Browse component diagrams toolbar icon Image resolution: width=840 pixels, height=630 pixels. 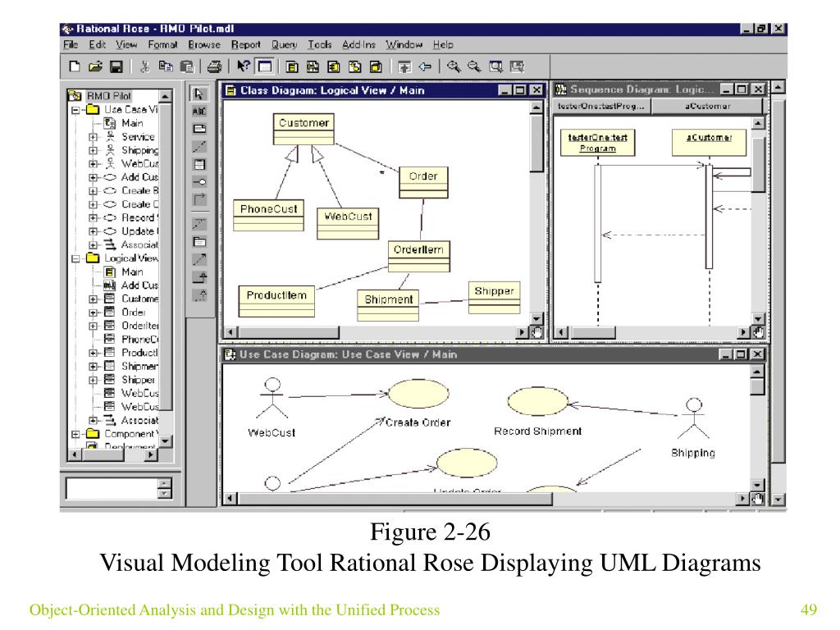click(334, 66)
